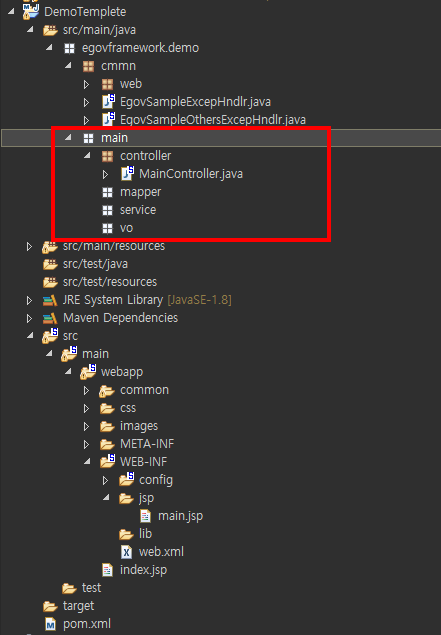Expand the common folder arrow
Image resolution: width=441 pixels, height=635 pixels.
click(x=86, y=390)
